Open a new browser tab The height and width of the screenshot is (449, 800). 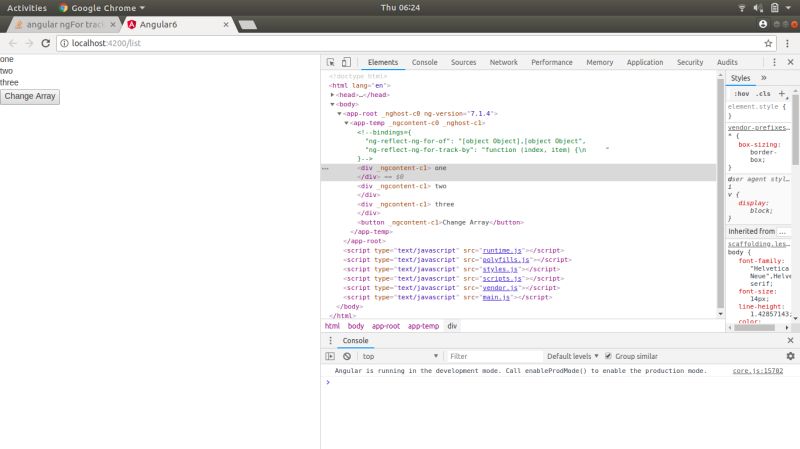coord(247,25)
